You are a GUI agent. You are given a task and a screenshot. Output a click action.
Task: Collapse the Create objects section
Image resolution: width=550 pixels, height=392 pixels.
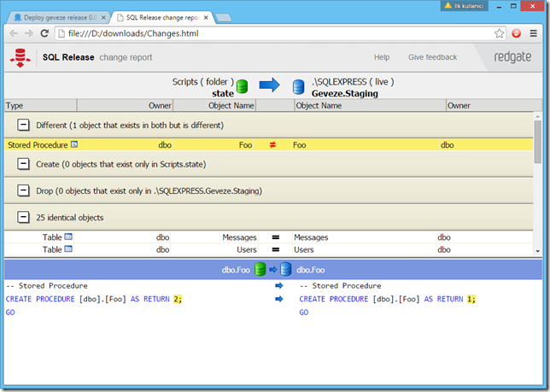[23, 164]
